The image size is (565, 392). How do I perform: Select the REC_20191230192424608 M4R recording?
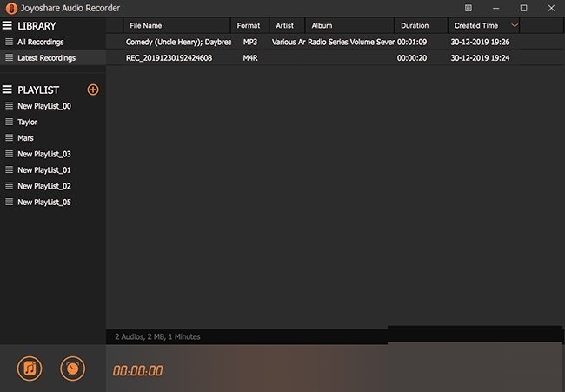point(169,58)
